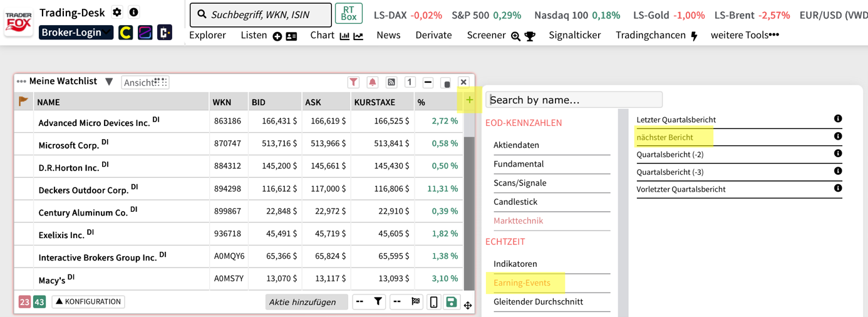Click the LS-Gold ticker
Image resolution: width=868 pixels, height=317 pixels.
pos(669,15)
